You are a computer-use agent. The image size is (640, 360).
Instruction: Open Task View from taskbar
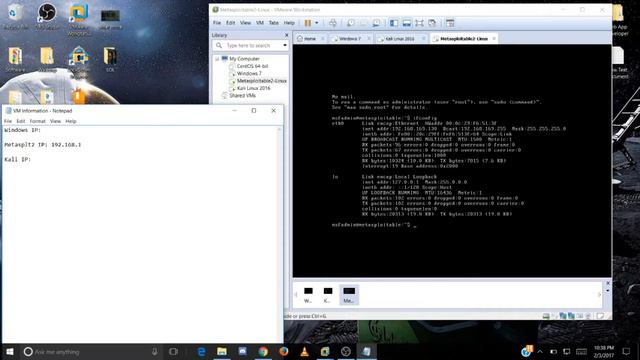173,351
